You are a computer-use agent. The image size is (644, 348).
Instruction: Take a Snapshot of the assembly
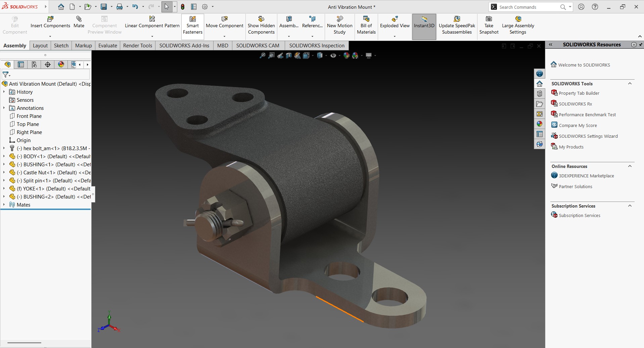(x=489, y=26)
